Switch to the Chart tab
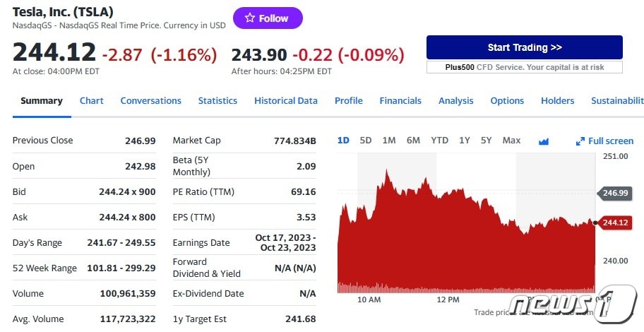The height and width of the screenshot is (332, 644). [92, 101]
